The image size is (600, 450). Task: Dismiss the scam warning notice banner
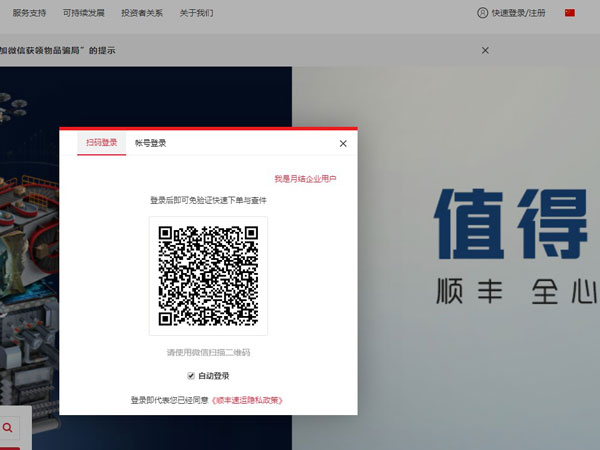click(485, 50)
